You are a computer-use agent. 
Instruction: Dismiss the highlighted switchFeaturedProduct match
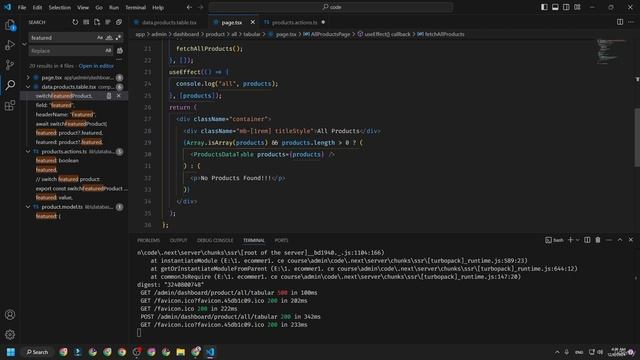pos(119,96)
